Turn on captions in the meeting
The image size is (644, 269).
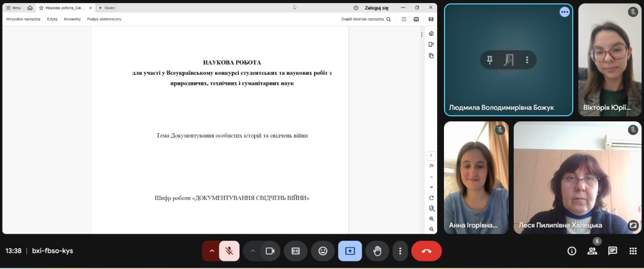pos(296,251)
